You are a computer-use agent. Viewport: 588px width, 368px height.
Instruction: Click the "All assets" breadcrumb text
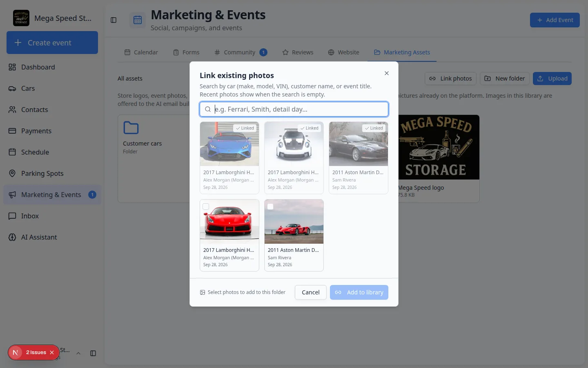pos(130,79)
